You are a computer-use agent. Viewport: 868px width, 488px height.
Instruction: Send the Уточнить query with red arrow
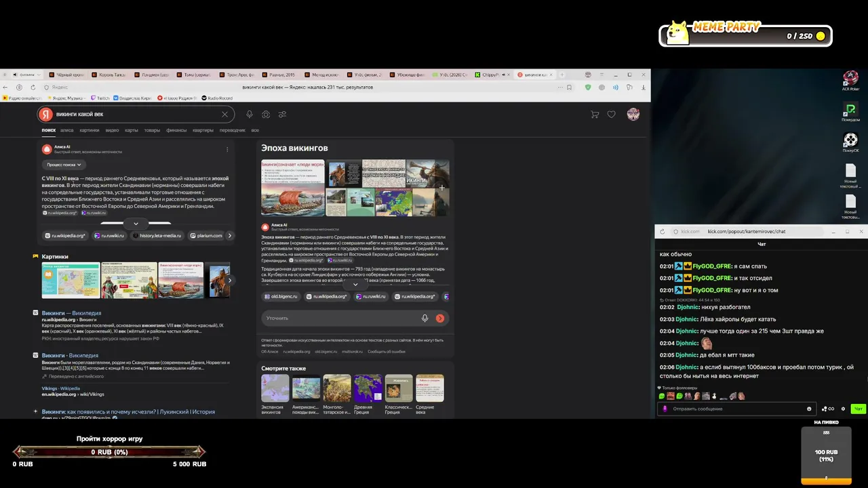tap(440, 318)
